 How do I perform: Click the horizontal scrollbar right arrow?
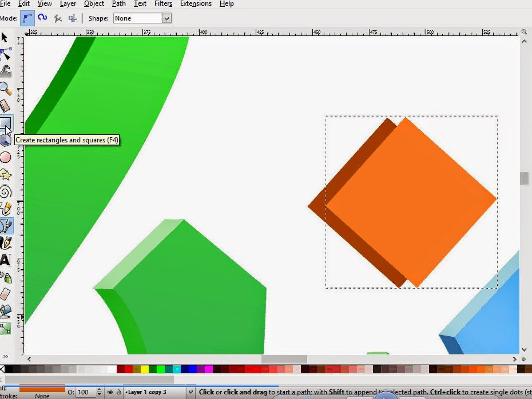514,359
